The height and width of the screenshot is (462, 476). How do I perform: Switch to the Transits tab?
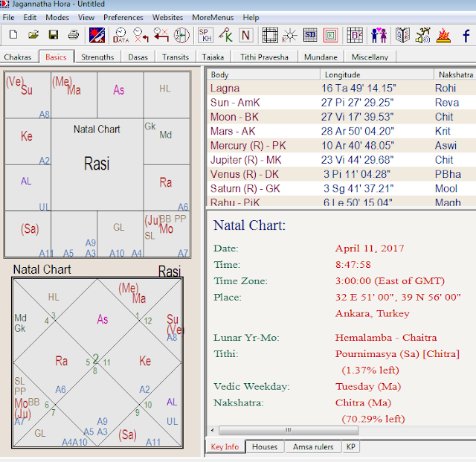[176, 57]
